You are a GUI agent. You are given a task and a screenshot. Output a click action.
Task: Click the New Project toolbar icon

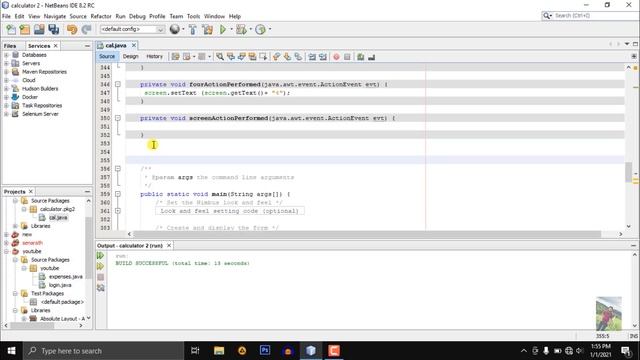click(x=25, y=29)
